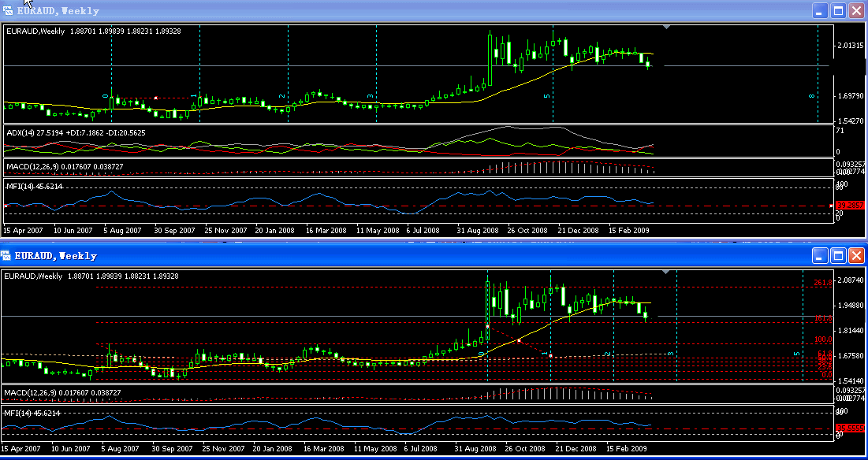Click the 1.81440 price label in bottom chart

[851, 331]
